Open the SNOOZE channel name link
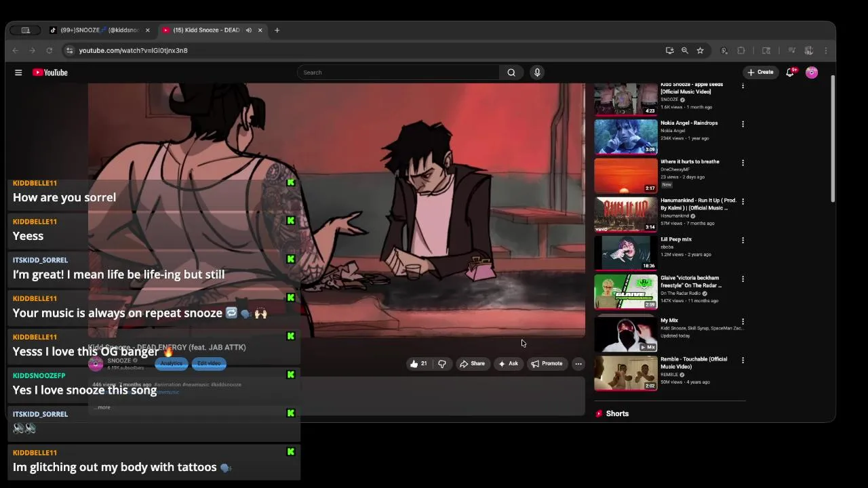The image size is (868, 488). [119, 361]
